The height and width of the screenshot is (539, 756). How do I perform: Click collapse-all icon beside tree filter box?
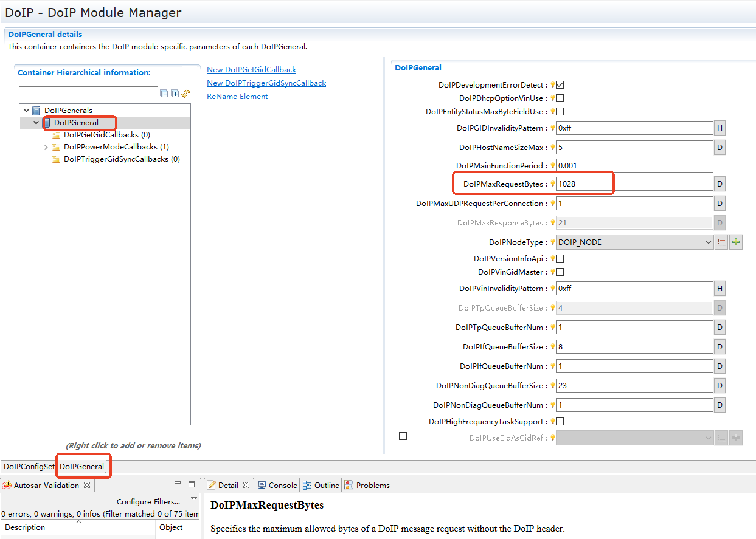click(x=164, y=94)
